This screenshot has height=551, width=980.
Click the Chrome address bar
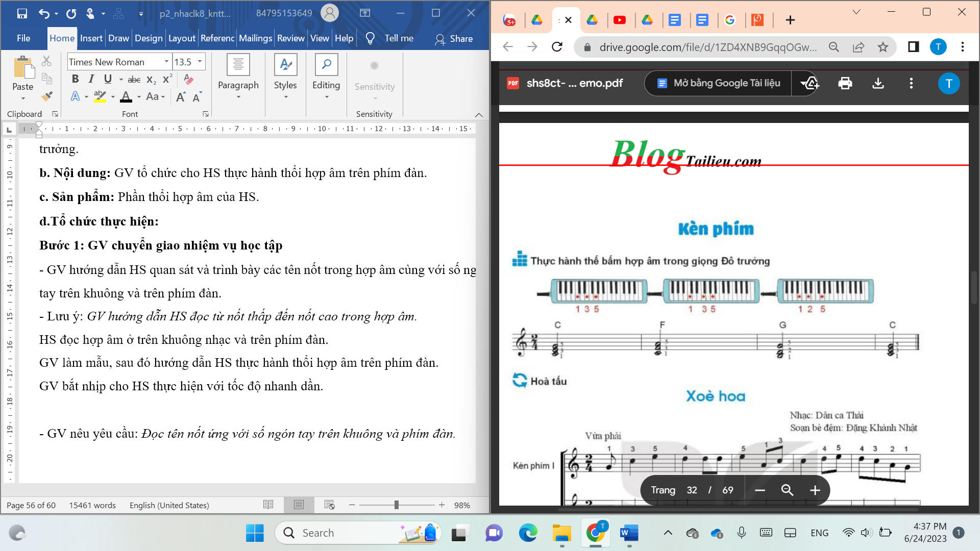(x=707, y=47)
